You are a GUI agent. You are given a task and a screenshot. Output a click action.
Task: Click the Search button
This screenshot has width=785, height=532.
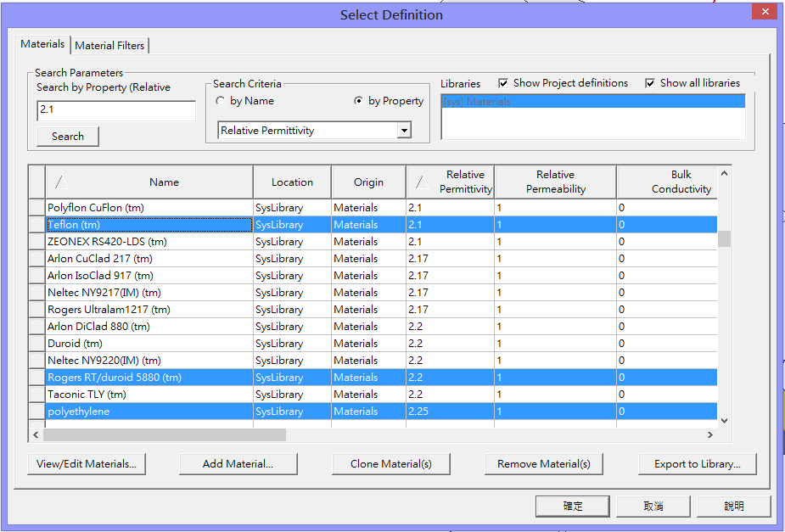pos(68,136)
